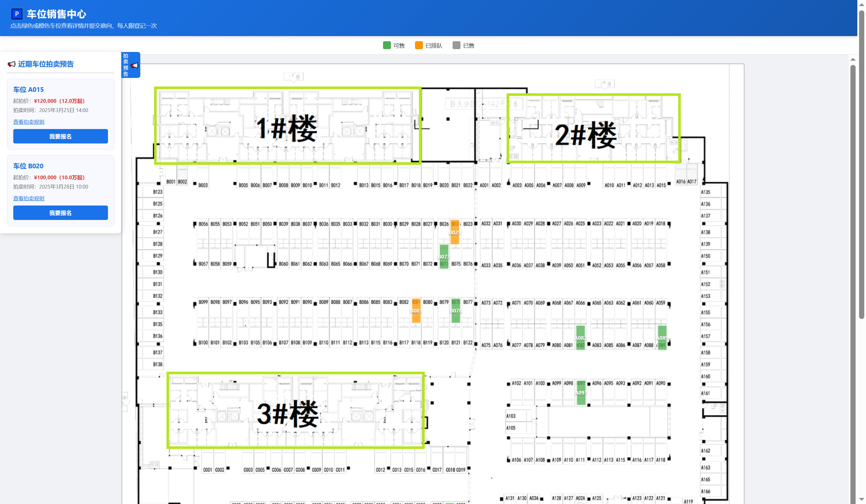Select the green available parking spot A097
Image resolution: width=866 pixels, height=504 pixels.
[x=581, y=393]
